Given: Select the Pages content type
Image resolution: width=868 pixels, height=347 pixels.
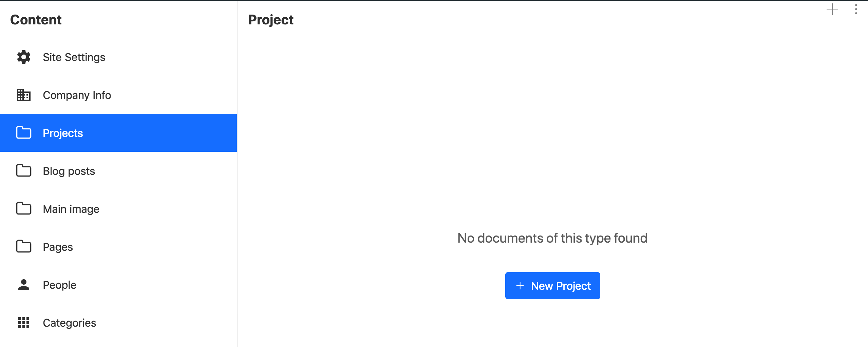Looking at the screenshot, I should tap(58, 246).
